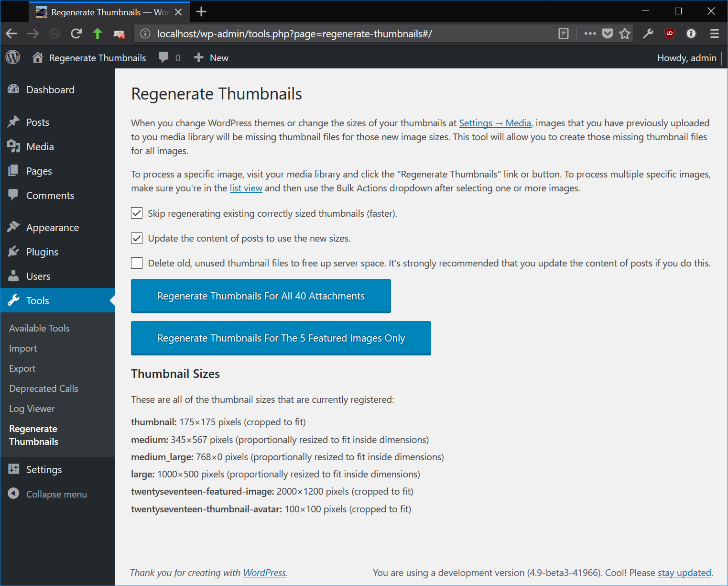
Task: Click the Collapse menu arrow icon
Action: coord(13,494)
